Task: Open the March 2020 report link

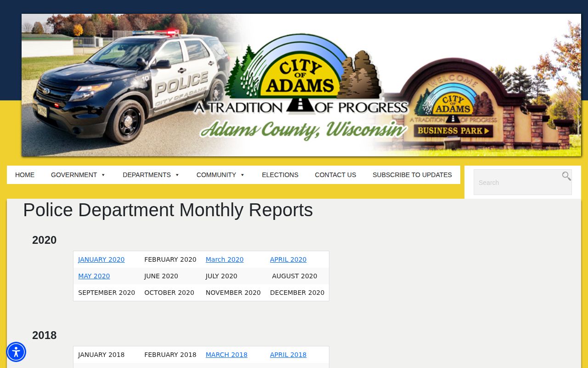Action: click(225, 259)
